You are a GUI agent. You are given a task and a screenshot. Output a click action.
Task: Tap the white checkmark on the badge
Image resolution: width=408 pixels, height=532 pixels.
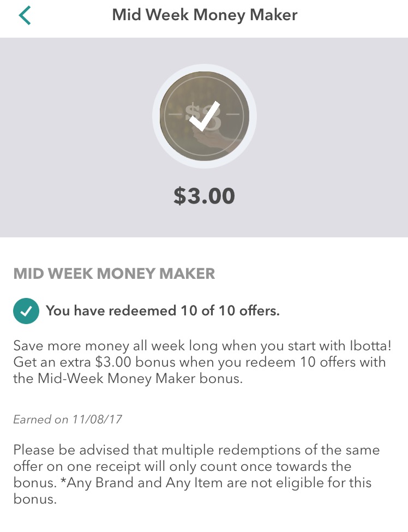point(205,116)
